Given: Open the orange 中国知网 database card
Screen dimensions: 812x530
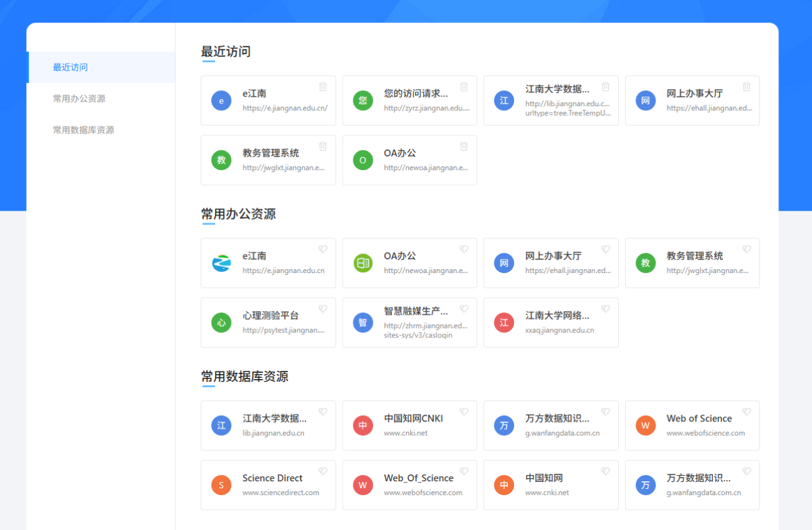Looking at the screenshot, I should tap(551, 485).
